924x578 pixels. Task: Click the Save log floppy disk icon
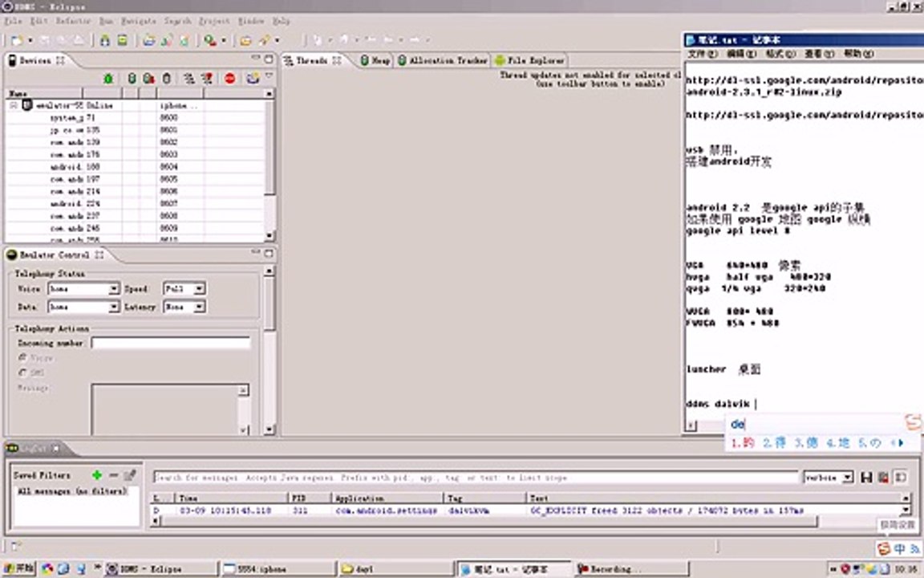[x=866, y=477]
